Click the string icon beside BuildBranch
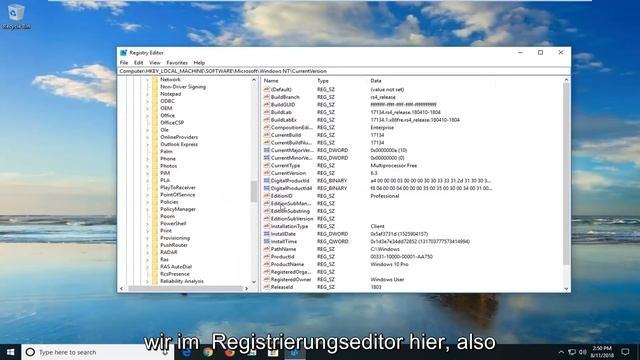Screen dimensions: 640x360 click(x=267, y=97)
